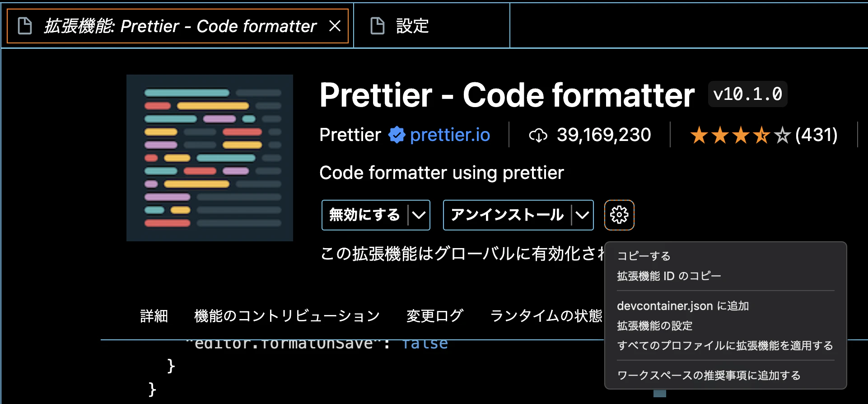Click the Prettier extension logo image
The width and height of the screenshot is (868, 404).
point(210,158)
